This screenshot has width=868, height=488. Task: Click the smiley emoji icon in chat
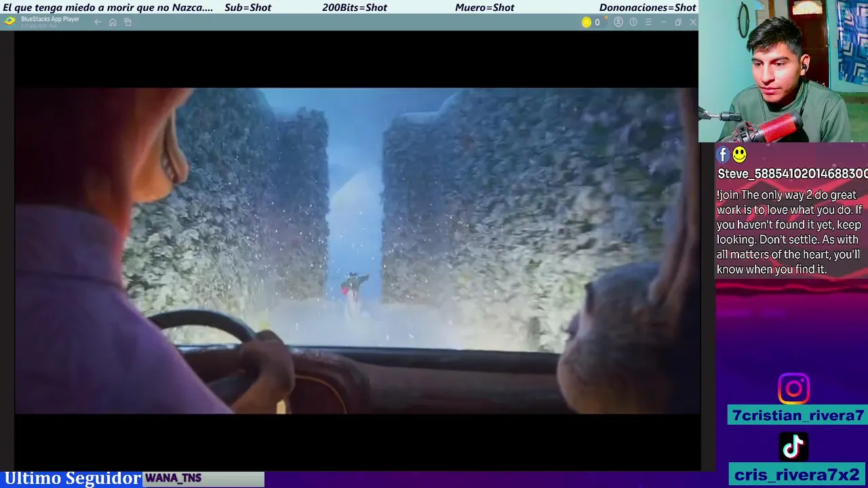coord(739,155)
